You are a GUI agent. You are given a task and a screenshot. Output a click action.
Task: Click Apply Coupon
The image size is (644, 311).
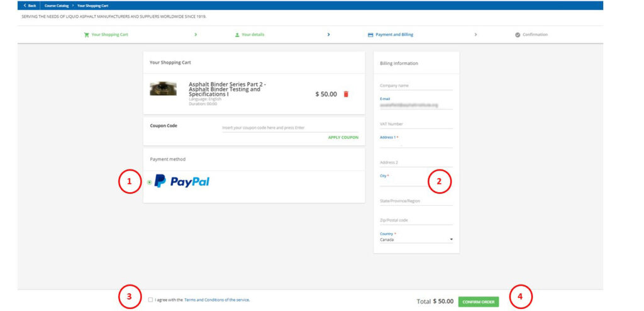343,137
